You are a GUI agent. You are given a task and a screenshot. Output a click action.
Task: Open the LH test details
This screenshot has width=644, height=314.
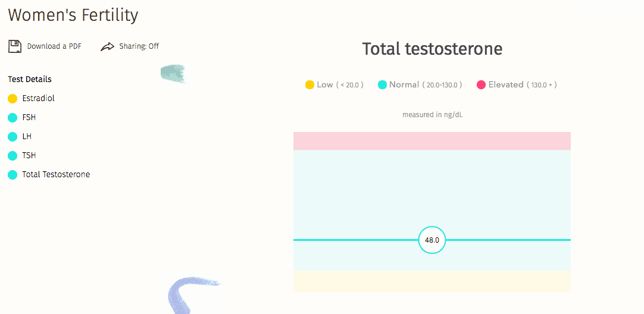tap(27, 137)
